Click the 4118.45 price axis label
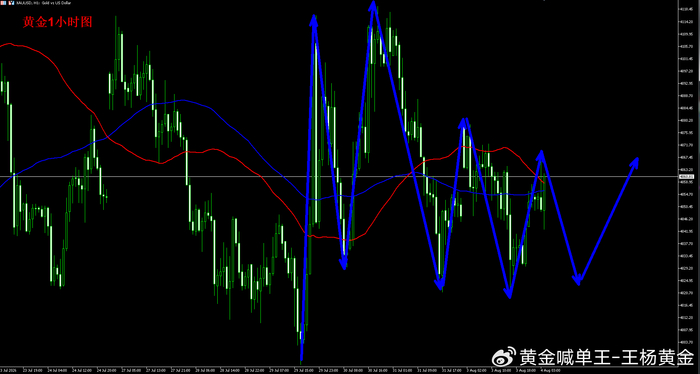 click(686, 9)
